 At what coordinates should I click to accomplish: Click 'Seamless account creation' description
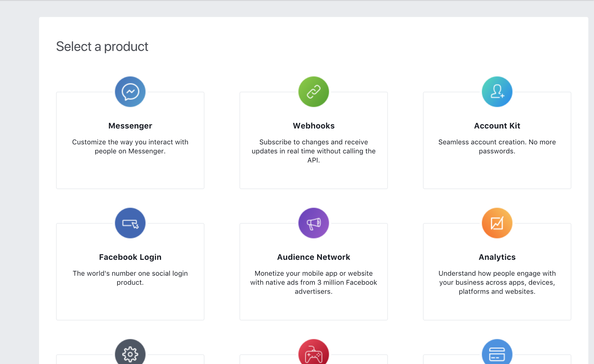497,147
